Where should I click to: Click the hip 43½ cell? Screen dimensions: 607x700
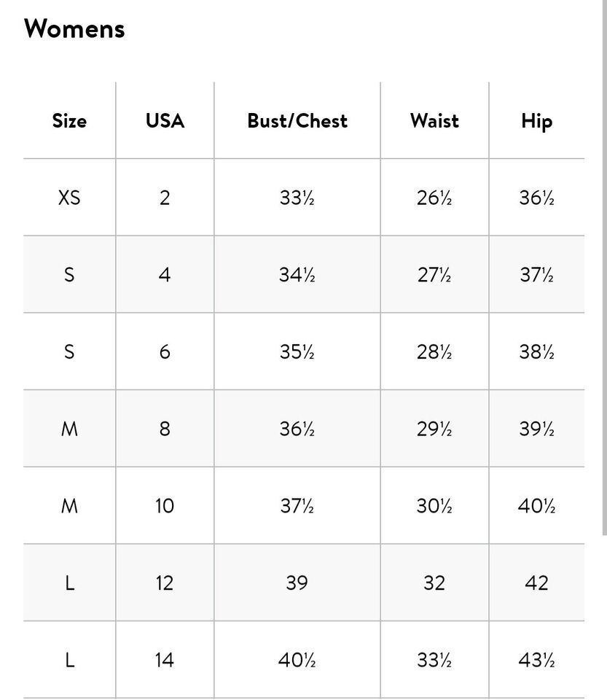(537, 660)
